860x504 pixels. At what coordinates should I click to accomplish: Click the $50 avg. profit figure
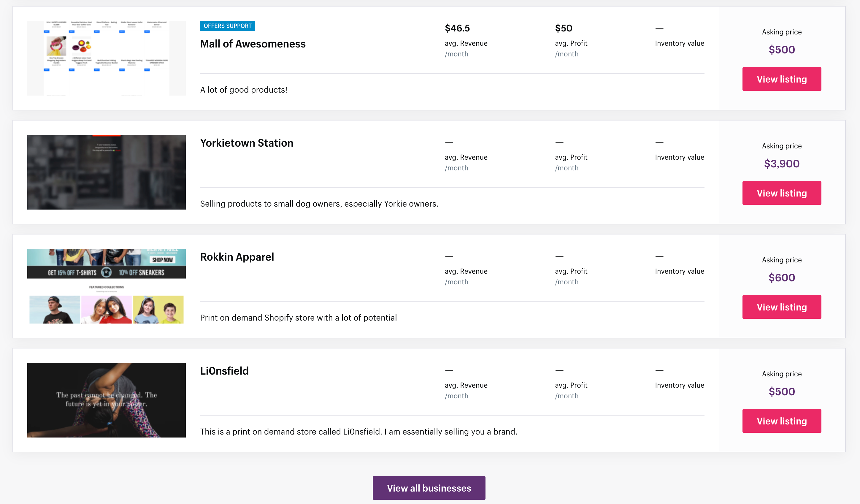coord(564,28)
